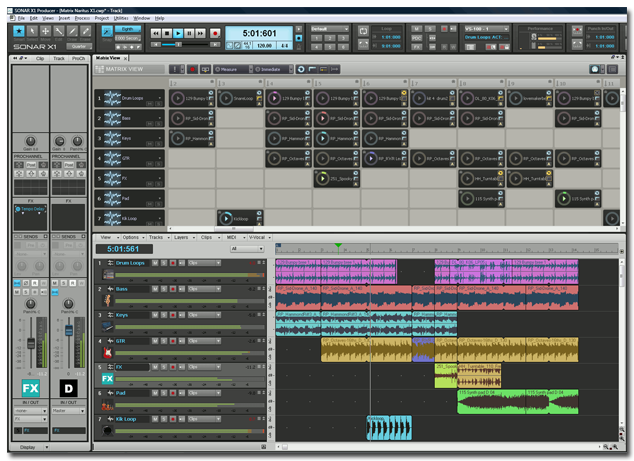
Task: Open the Default screenset dropdown
Action: click(x=330, y=29)
